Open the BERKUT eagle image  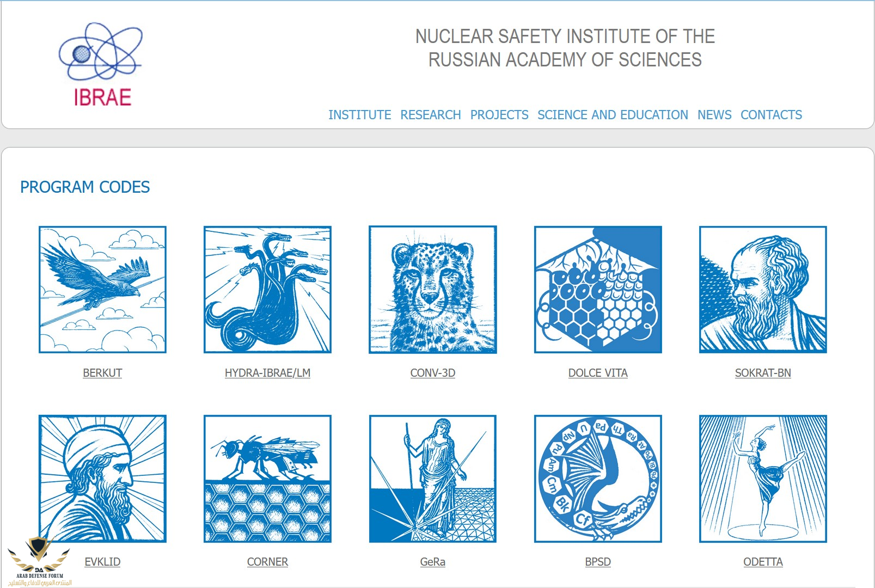click(x=102, y=290)
